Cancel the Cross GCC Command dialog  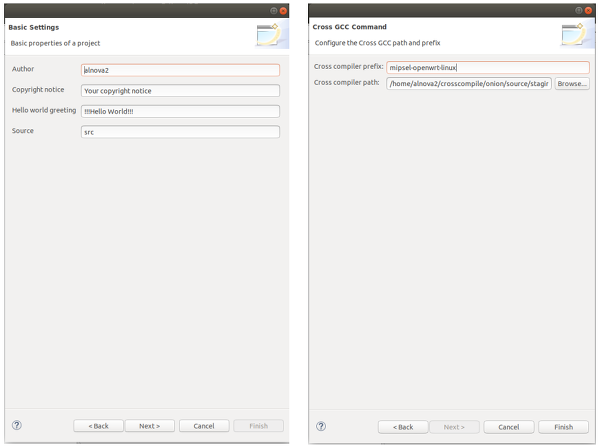coord(509,427)
